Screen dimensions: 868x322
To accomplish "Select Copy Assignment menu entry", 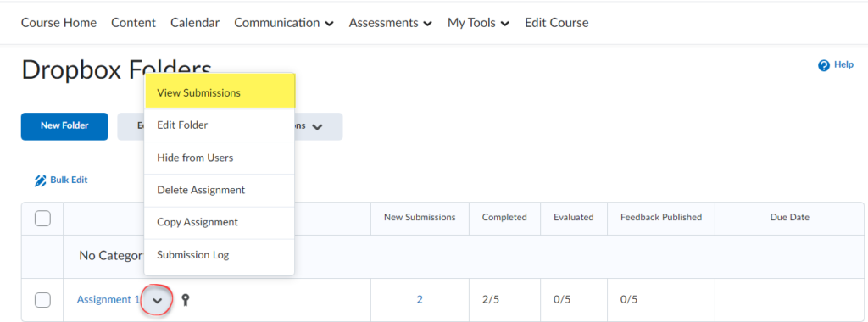I will coord(220,222).
